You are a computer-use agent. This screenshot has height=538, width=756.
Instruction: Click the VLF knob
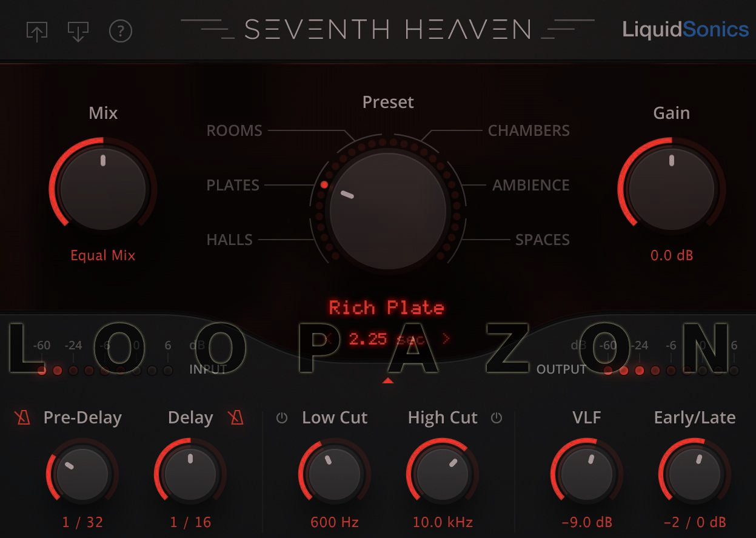[587, 475]
